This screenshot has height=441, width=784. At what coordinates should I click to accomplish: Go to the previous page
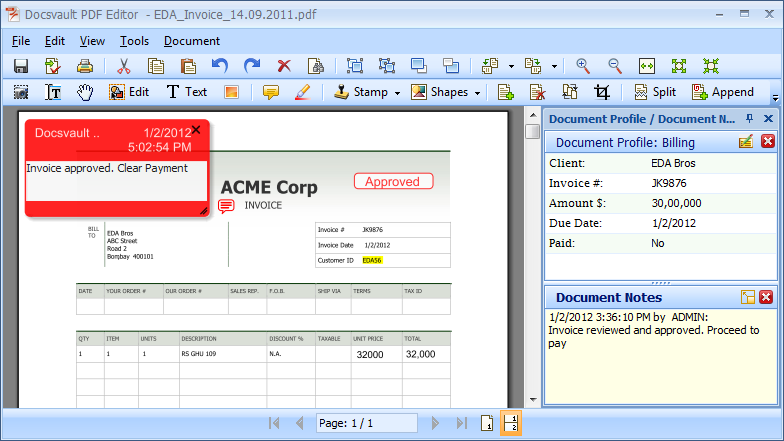pos(300,424)
